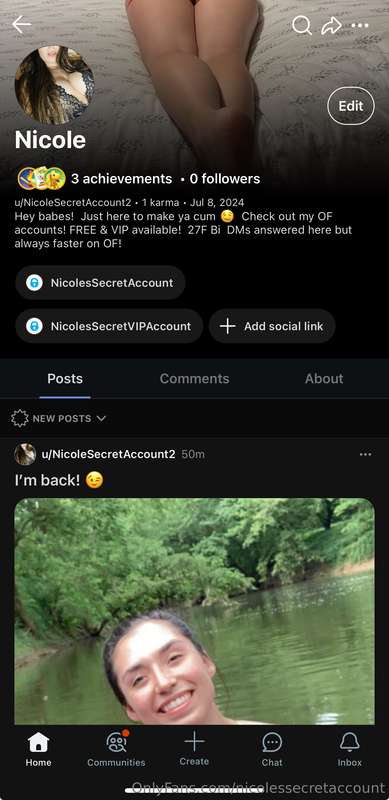Open the NicolesSecretVIPAccount social link
This screenshot has width=389, height=800.
pos(109,326)
